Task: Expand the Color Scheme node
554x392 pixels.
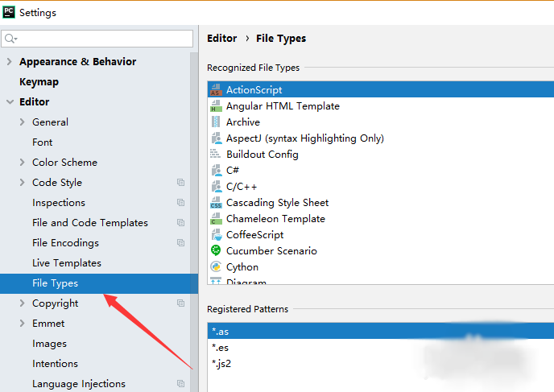Action: click(x=22, y=163)
